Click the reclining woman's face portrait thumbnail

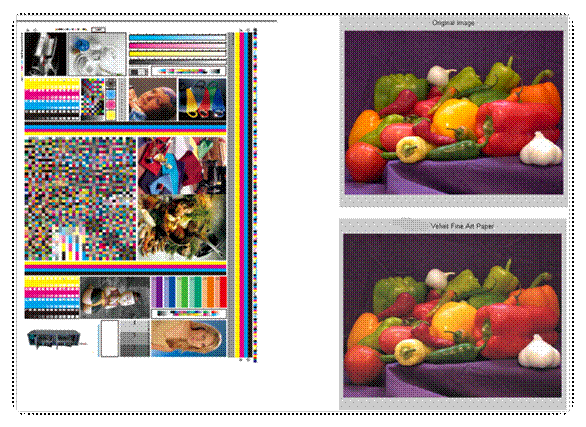[x=152, y=99]
